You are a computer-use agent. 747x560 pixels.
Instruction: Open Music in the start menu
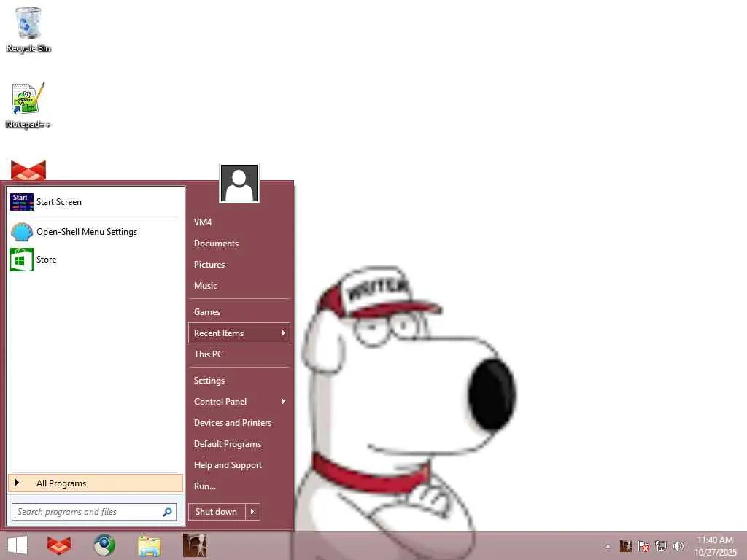tap(239, 286)
